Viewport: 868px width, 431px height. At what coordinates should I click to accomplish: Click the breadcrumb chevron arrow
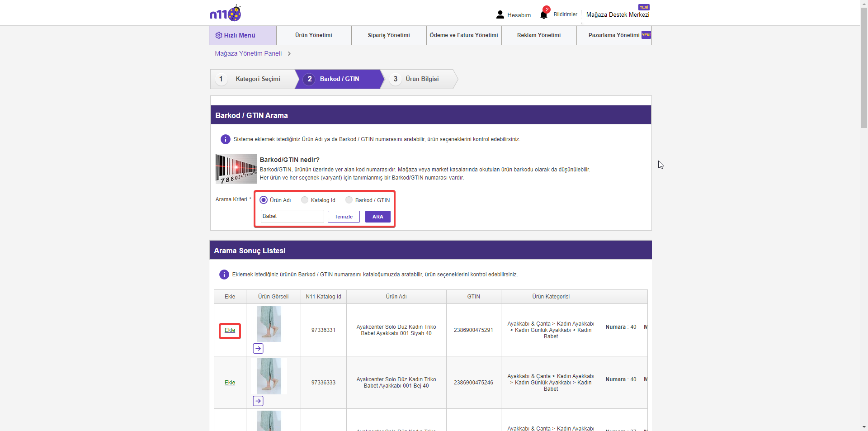point(289,54)
